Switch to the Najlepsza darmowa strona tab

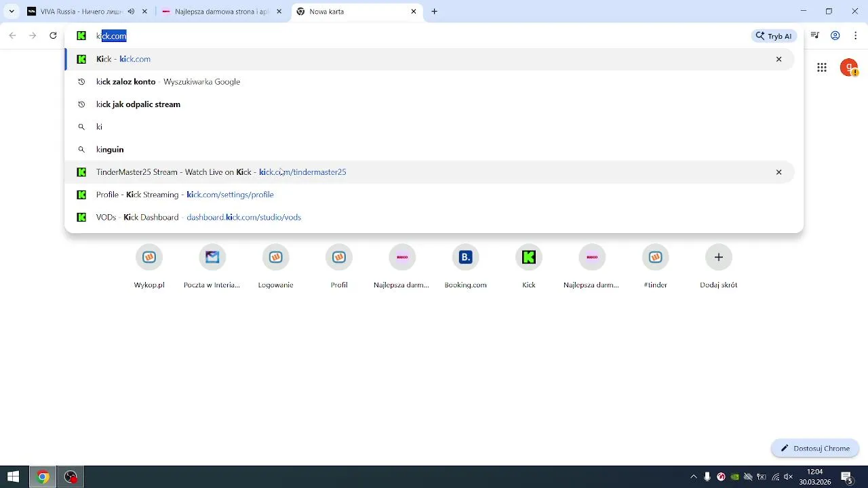(220, 12)
